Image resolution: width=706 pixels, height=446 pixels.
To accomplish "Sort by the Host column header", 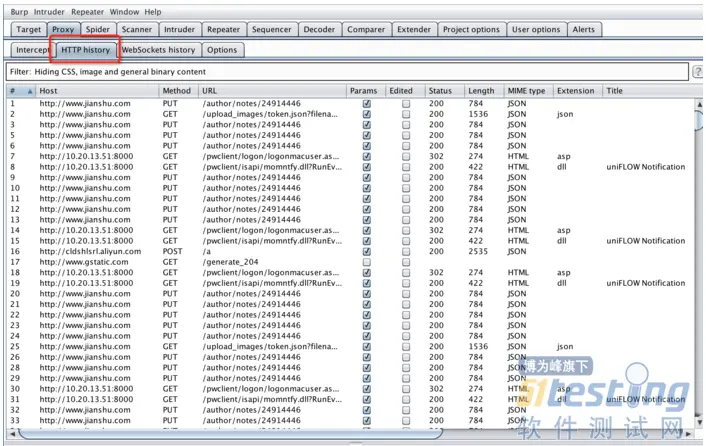I will pos(97,91).
